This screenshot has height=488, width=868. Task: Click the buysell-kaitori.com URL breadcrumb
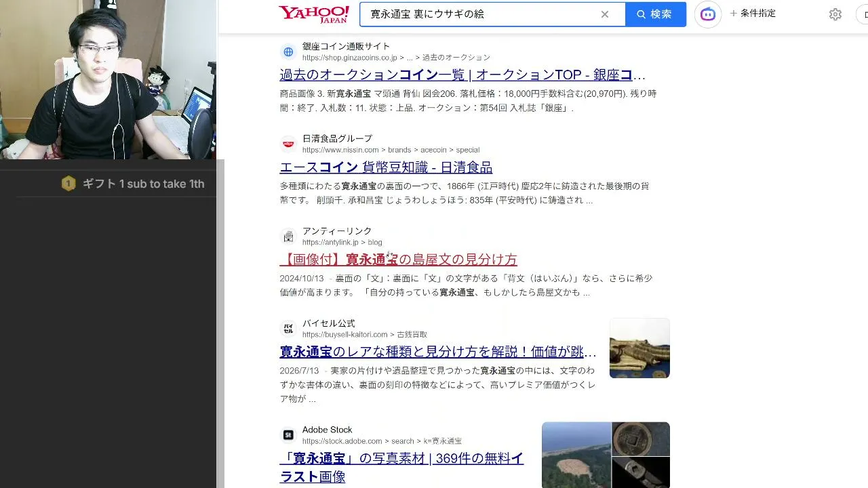[x=365, y=334]
